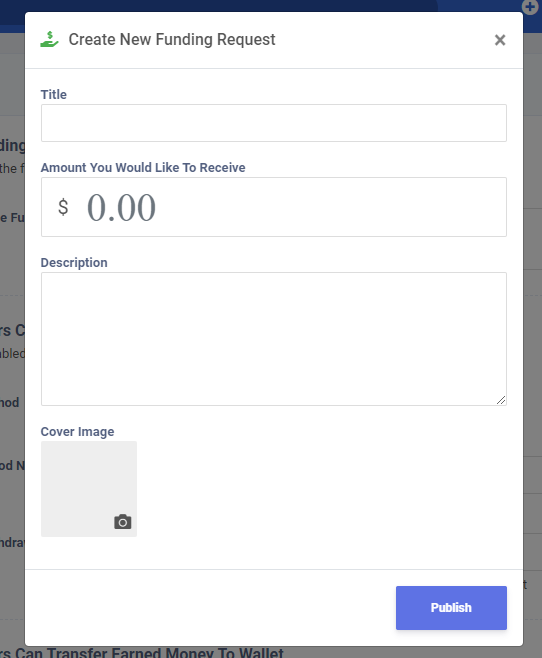
Task: Click the empty area left of the Publish button
Action: (210, 608)
